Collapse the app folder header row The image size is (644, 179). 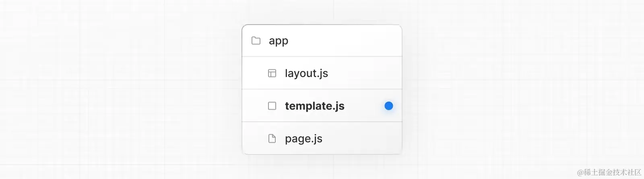coord(322,41)
